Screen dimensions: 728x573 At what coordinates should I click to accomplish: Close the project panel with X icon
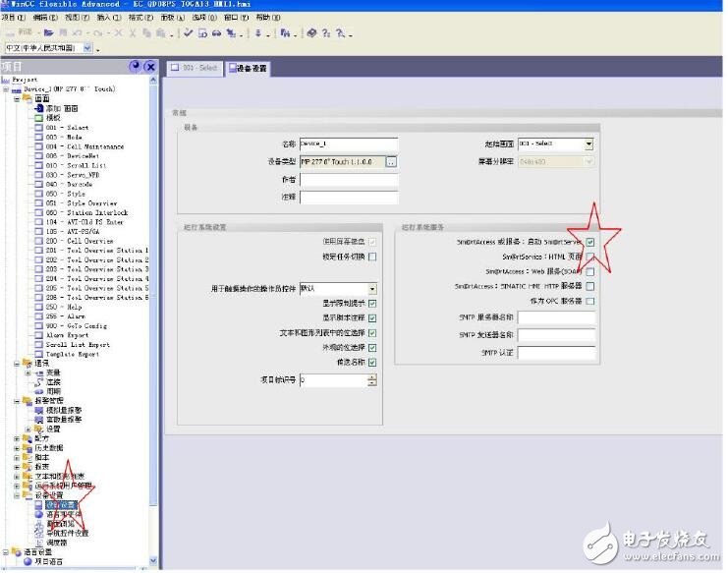150,67
